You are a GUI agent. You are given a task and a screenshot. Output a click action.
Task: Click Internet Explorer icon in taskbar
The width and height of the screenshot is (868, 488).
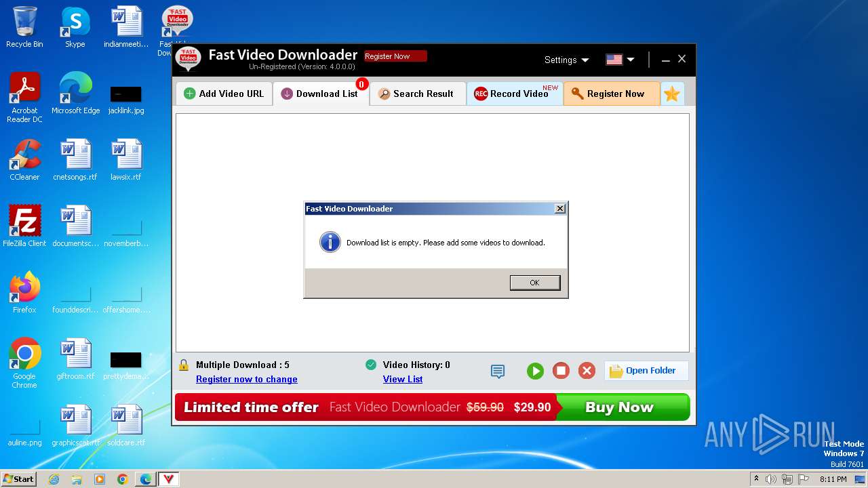coord(54,479)
